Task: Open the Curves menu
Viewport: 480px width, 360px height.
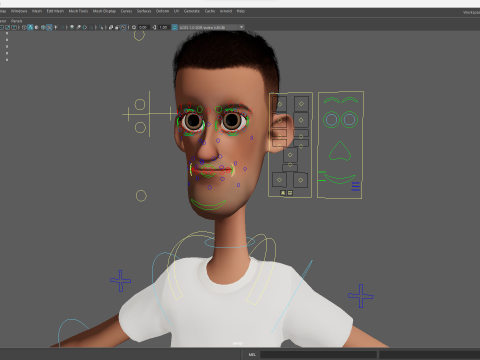Action: pyautogui.click(x=126, y=11)
